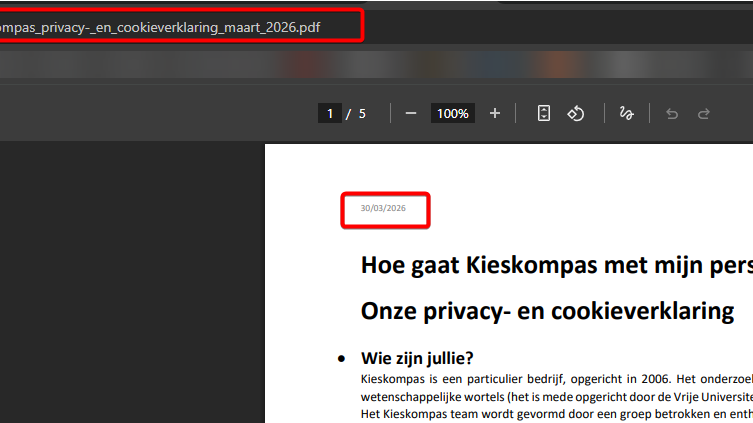Image resolution: width=753 pixels, height=423 pixels.
Task: Click the current page number field
Action: [x=329, y=114]
